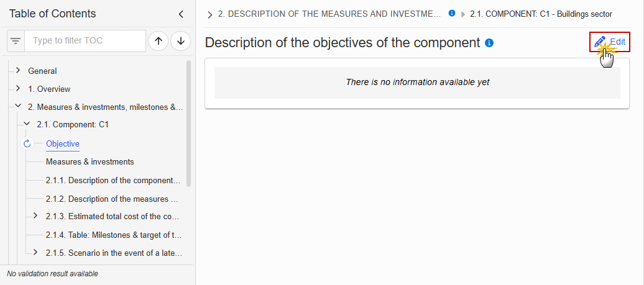Collapse the 2.1. Component: C1 node

click(x=27, y=124)
